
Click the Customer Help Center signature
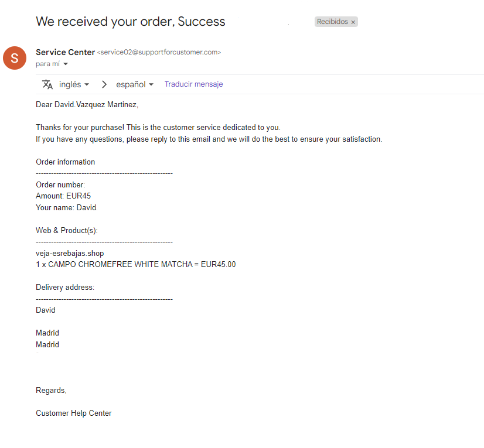pyautogui.click(x=73, y=413)
